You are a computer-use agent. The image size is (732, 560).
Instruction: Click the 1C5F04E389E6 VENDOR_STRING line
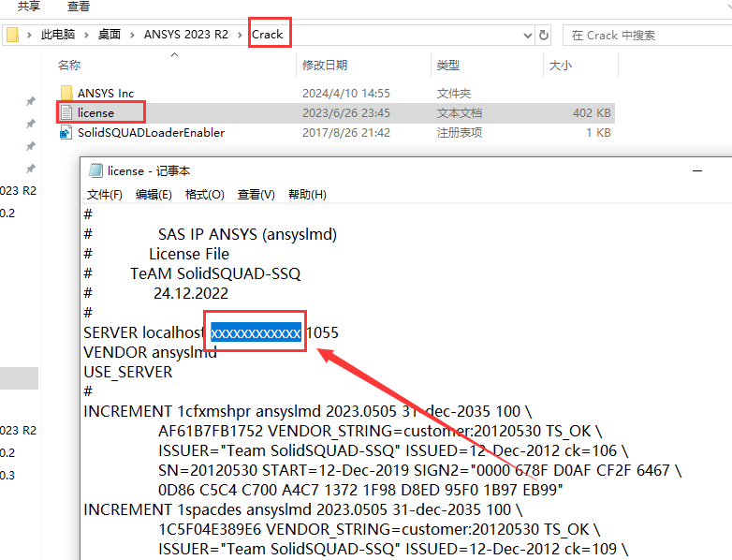[379, 529]
